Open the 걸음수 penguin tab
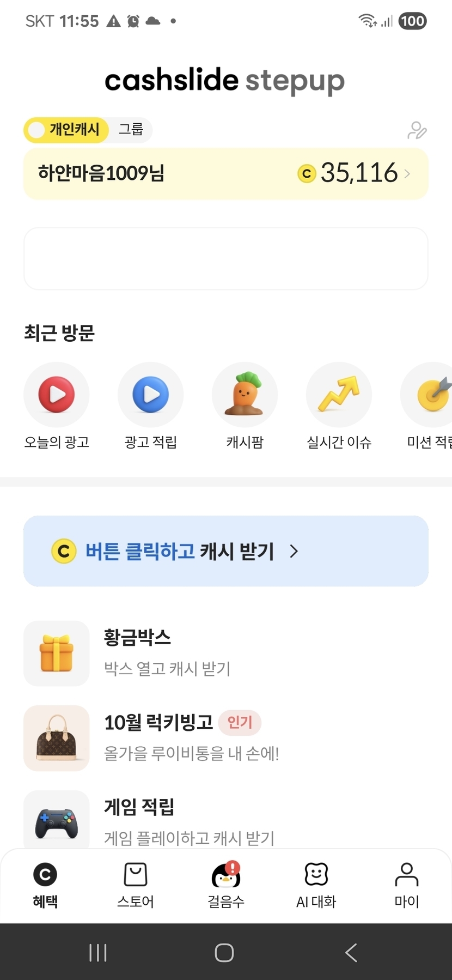The height and width of the screenshot is (980, 452). pyautogui.click(x=225, y=885)
